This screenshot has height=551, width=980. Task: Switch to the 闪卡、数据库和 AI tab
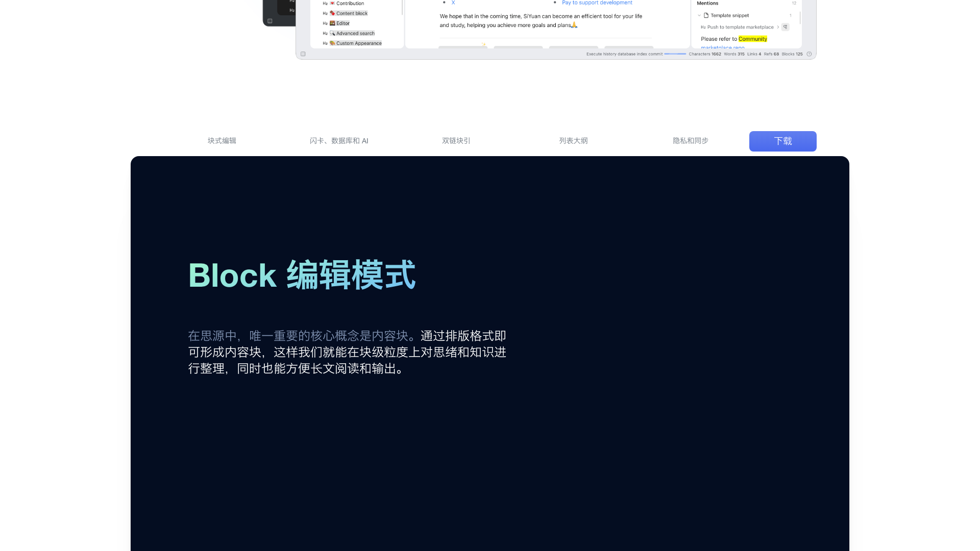pos(339,141)
